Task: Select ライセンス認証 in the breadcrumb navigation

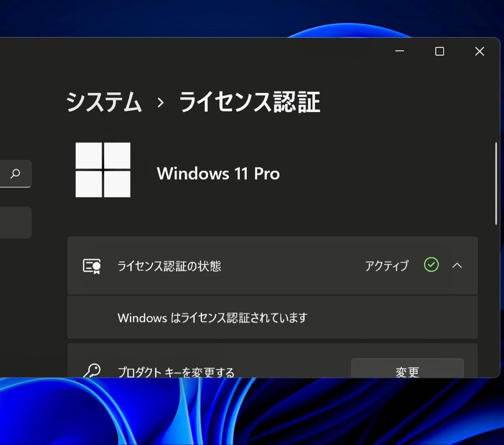Action: [250, 104]
